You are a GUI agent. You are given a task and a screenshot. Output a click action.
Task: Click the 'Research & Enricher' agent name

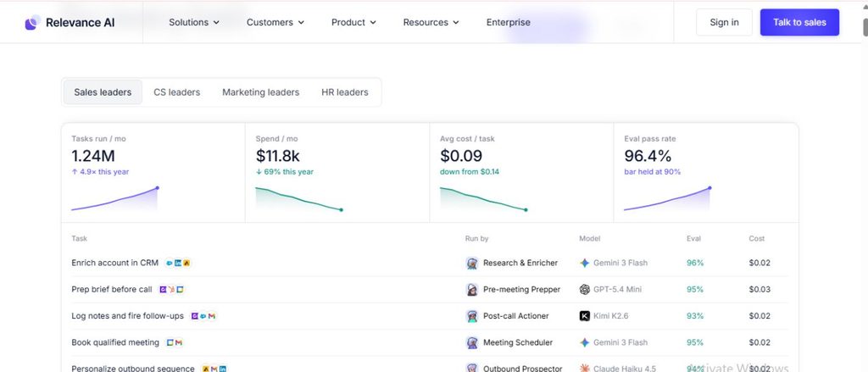click(x=520, y=263)
